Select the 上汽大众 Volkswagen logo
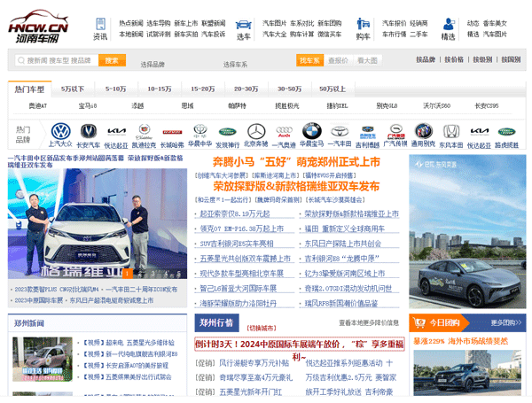Viewport: 532px width, 403px height. point(60,131)
